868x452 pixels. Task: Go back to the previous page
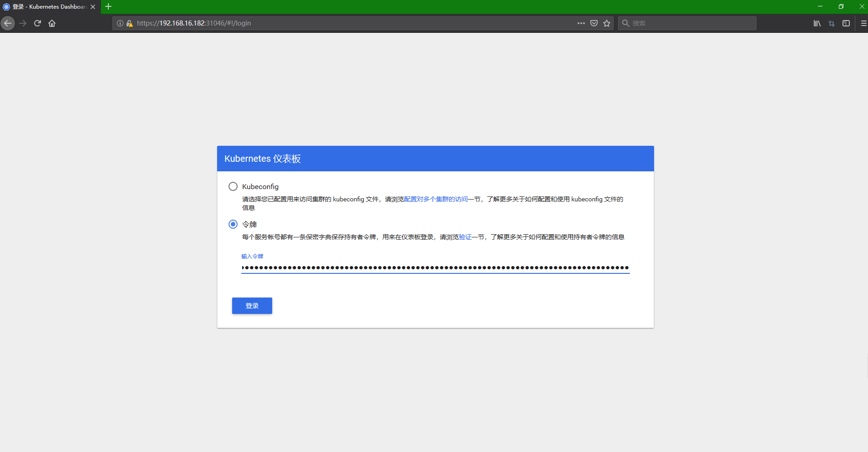tap(8, 23)
